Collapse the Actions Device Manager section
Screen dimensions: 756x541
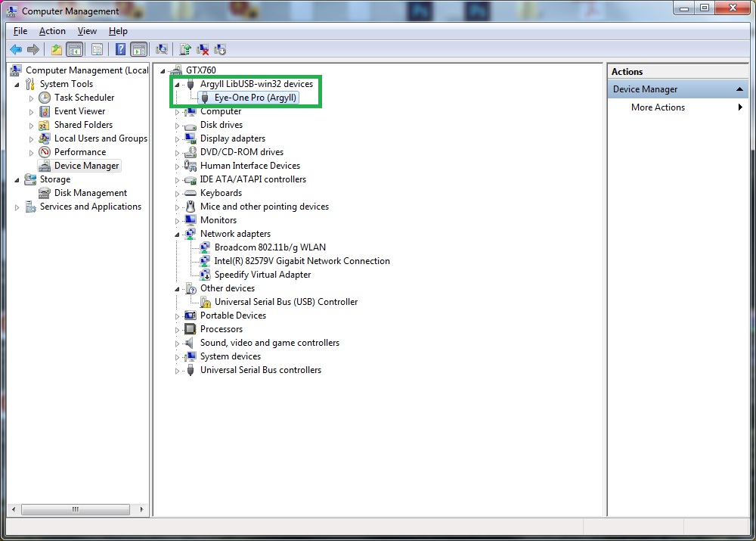pyautogui.click(x=740, y=89)
